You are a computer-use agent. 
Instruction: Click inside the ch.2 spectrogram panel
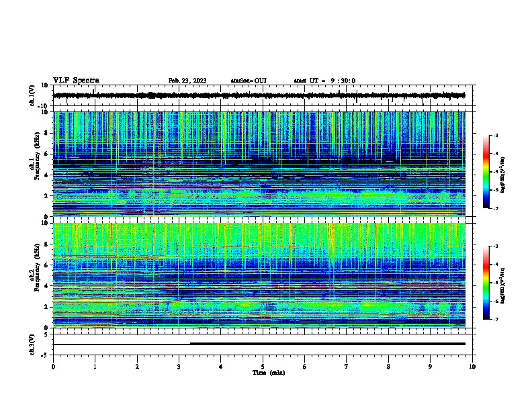pos(259,275)
